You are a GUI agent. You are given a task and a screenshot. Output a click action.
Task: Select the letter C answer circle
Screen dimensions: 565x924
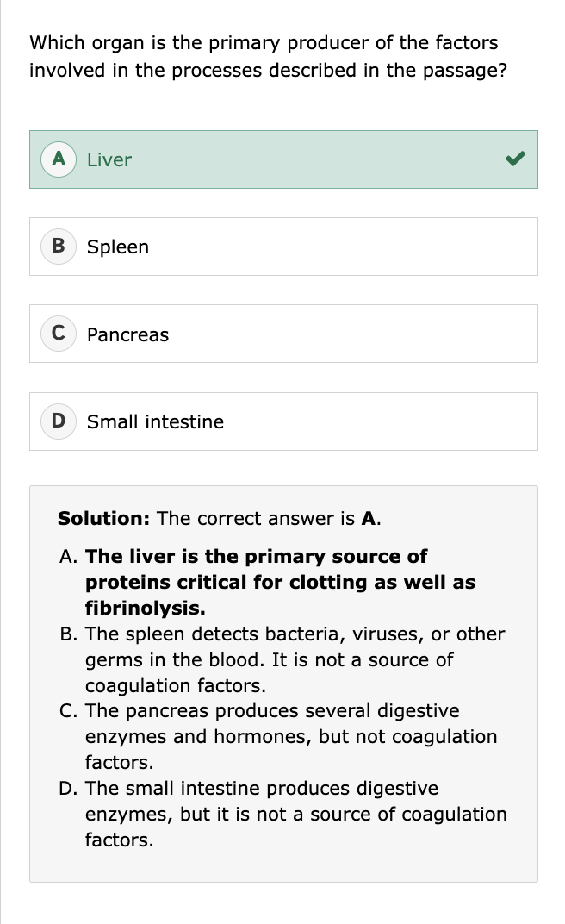coord(59,334)
